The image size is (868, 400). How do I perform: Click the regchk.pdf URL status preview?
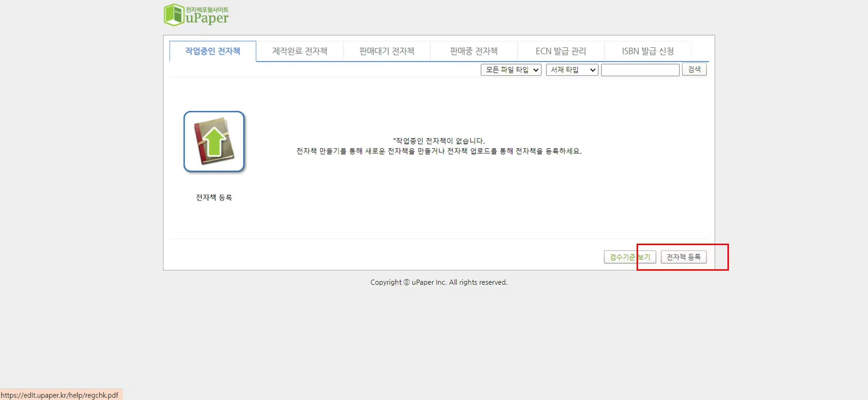click(x=60, y=395)
